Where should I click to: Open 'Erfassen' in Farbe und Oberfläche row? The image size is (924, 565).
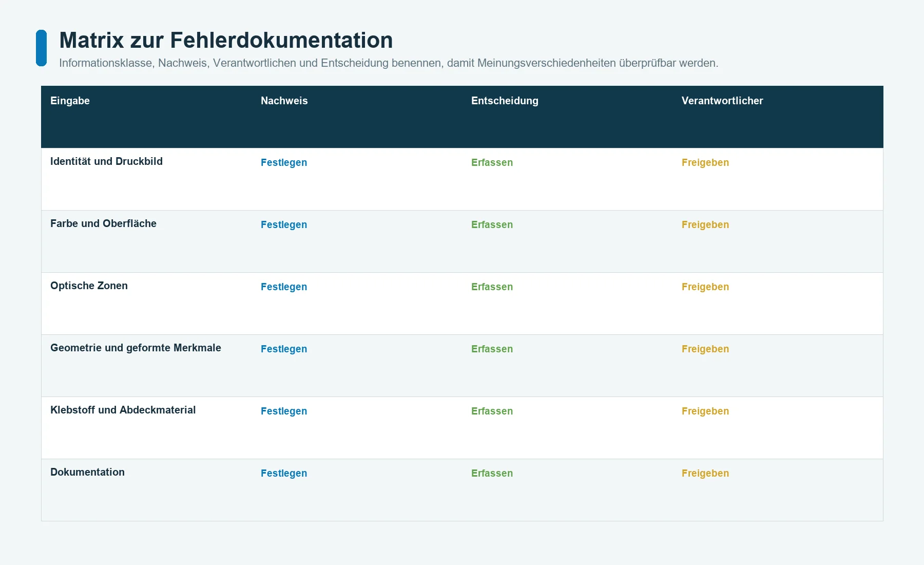pyautogui.click(x=492, y=224)
